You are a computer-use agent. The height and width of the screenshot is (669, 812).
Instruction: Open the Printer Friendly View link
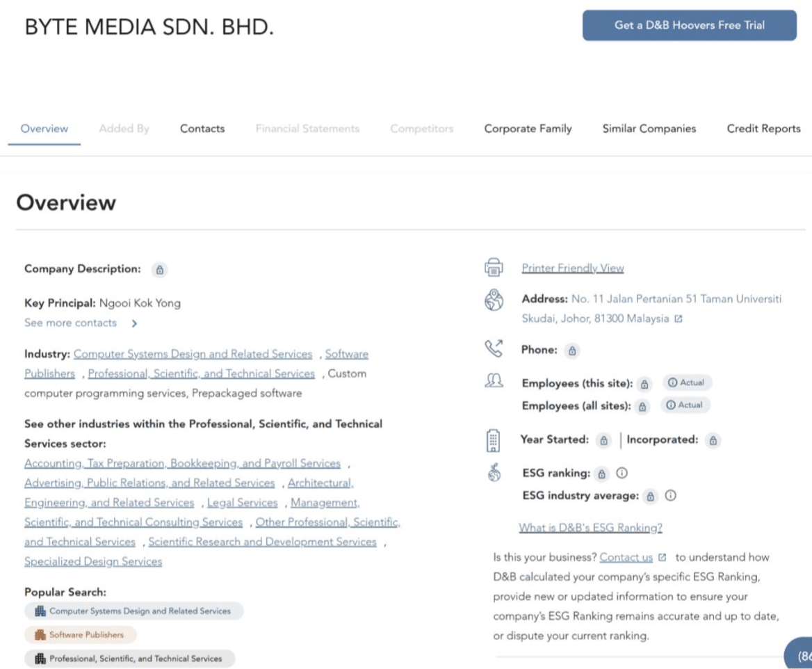click(x=573, y=268)
